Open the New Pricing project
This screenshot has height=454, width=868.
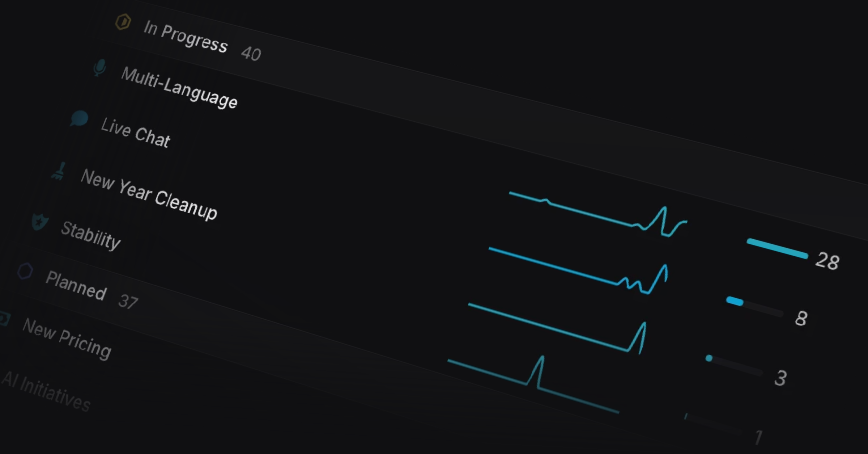[x=67, y=339]
